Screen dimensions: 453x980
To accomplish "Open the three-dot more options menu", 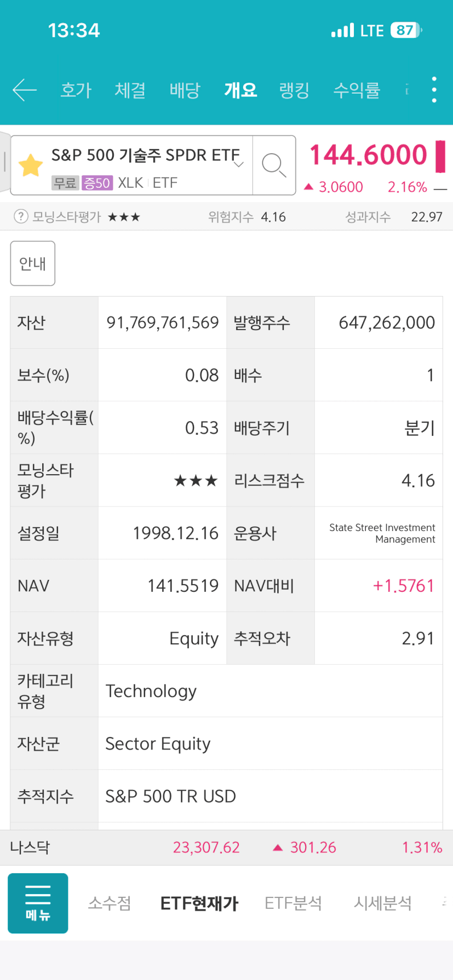I will 434,90.
